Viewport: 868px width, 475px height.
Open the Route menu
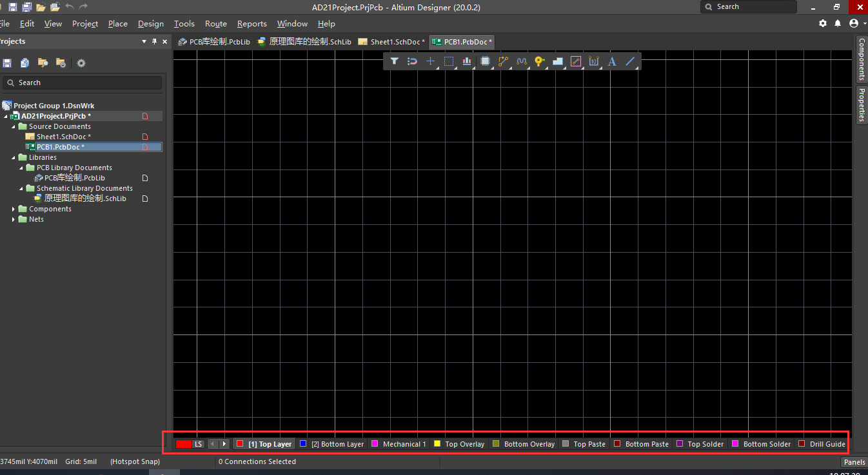pos(215,23)
